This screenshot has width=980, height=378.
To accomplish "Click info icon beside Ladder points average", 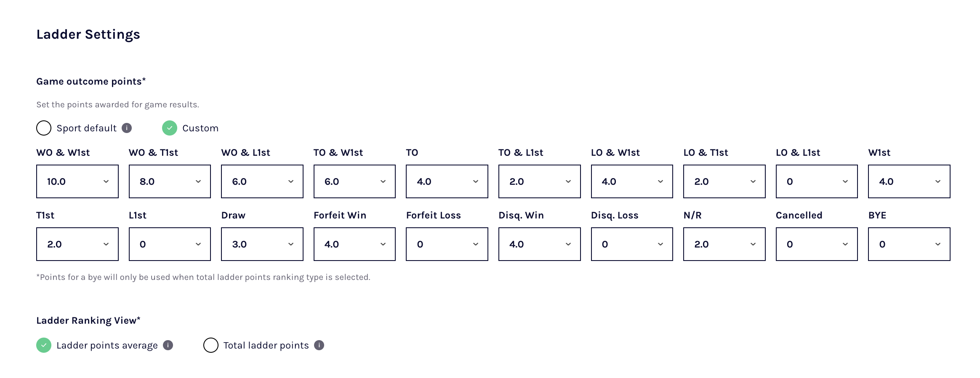I will 168,345.
